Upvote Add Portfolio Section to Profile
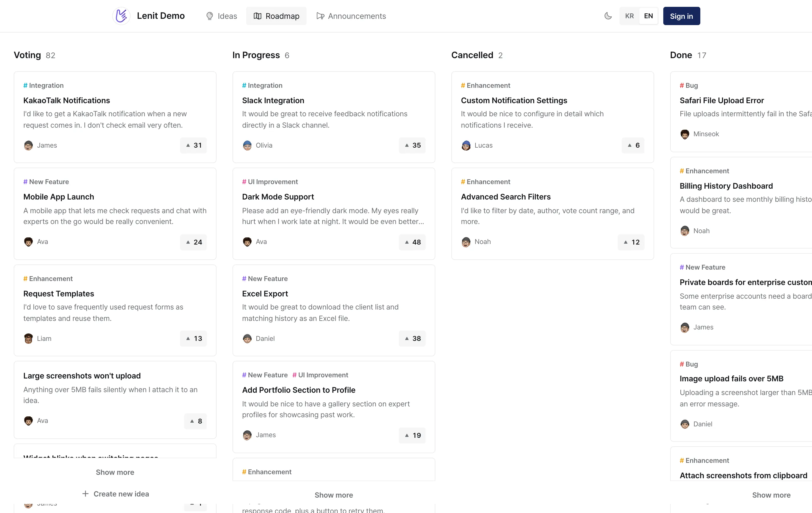Image resolution: width=812 pixels, height=513 pixels. pos(412,435)
